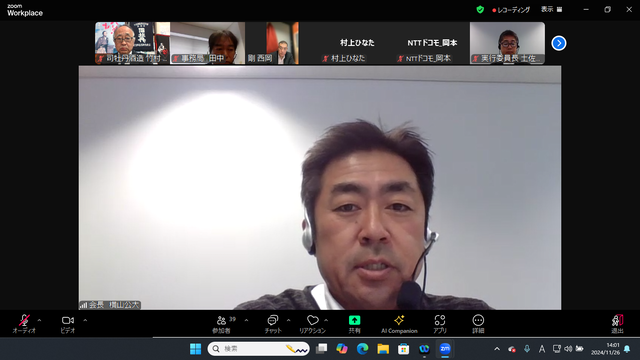The width and height of the screenshot is (640, 360).
Task: Focus the taskbar 検索 search box
Action: pyautogui.click(x=258, y=349)
